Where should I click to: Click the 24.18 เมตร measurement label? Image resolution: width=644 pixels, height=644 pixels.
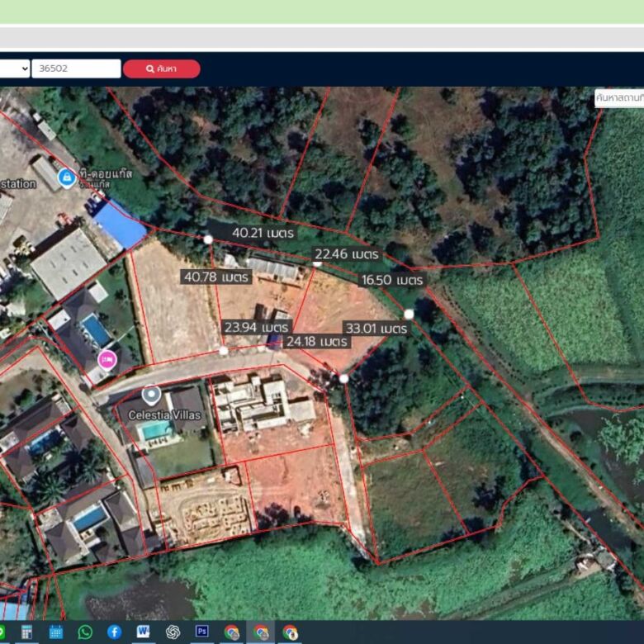317,341
